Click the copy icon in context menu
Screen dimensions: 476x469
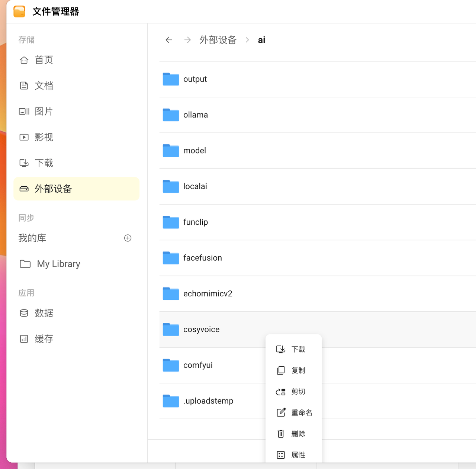tap(281, 370)
